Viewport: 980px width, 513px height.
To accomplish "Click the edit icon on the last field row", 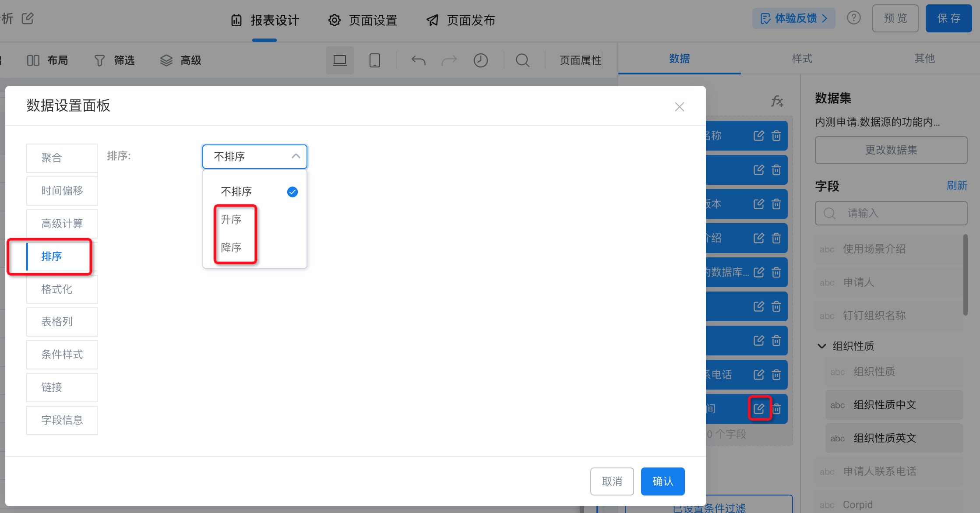I will pyautogui.click(x=759, y=409).
